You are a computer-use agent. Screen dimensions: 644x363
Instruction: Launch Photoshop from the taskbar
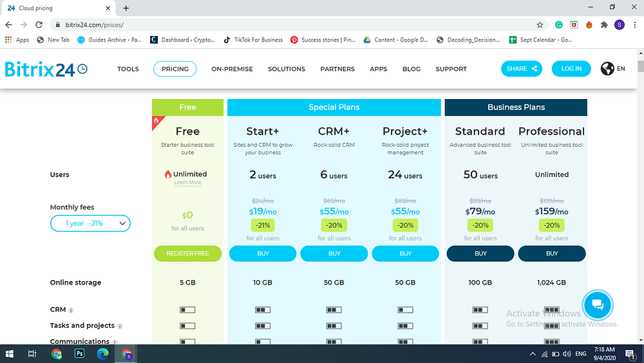coord(79,353)
